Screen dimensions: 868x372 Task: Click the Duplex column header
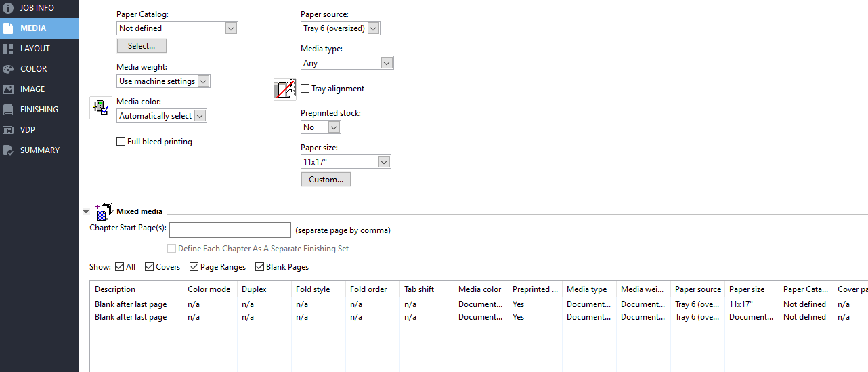[x=265, y=289]
